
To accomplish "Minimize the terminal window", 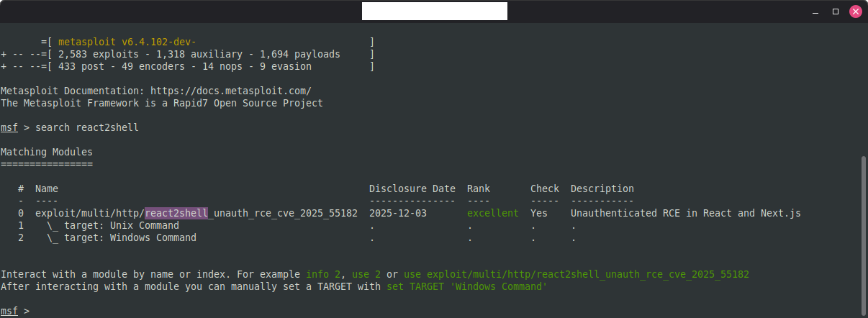I will pyautogui.click(x=815, y=12).
